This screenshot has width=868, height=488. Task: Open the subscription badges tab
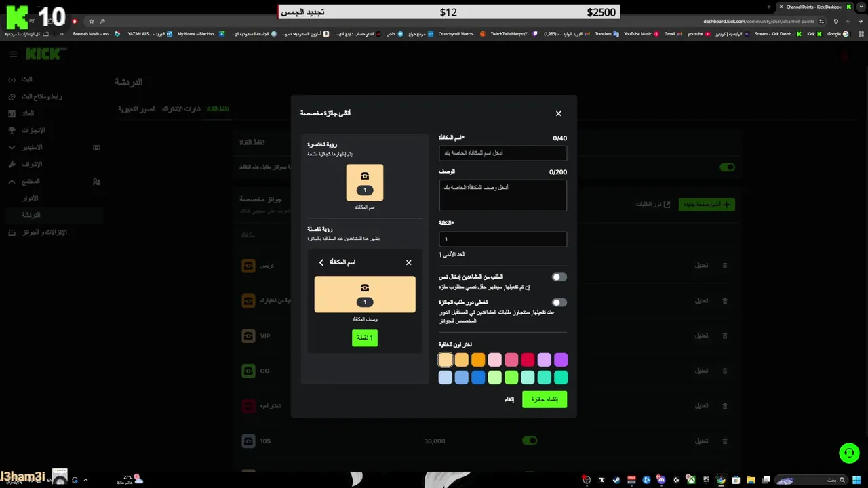181,109
